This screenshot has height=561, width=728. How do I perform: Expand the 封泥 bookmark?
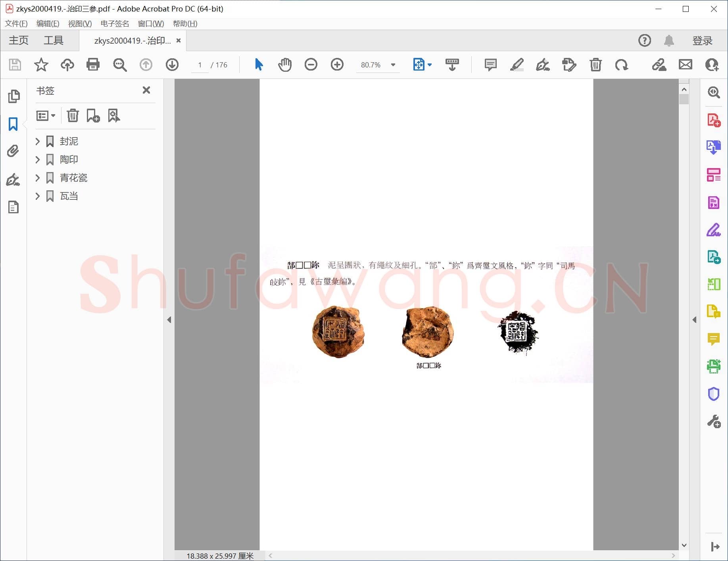pyautogui.click(x=38, y=142)
